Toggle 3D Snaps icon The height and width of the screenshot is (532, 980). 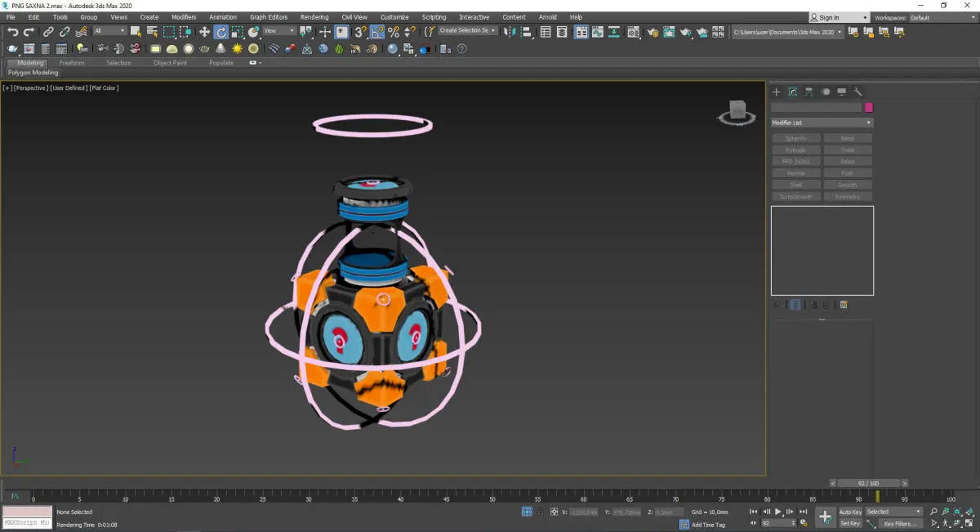point(360,32)
